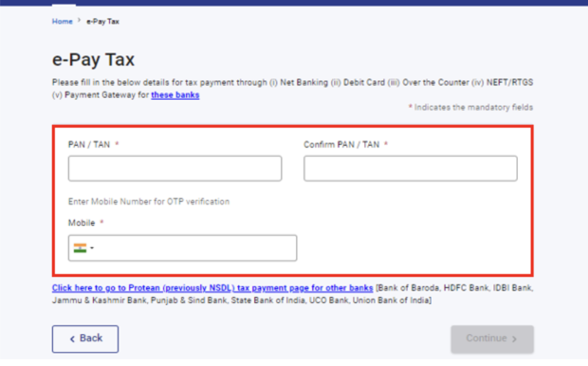
Task: Click the left chevron inside Back button
Action: click(x=72, y=339)
